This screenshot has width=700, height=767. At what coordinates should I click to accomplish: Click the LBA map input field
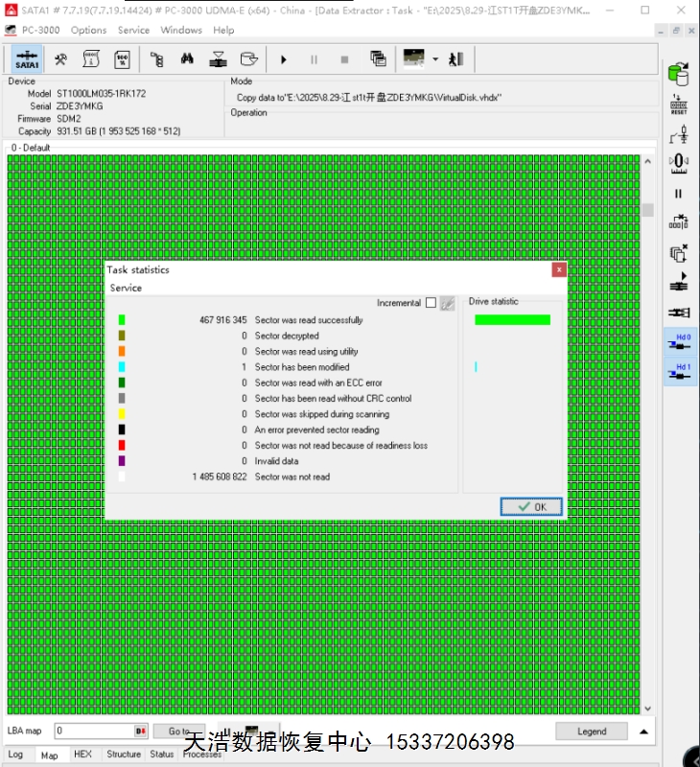(95, 732)
